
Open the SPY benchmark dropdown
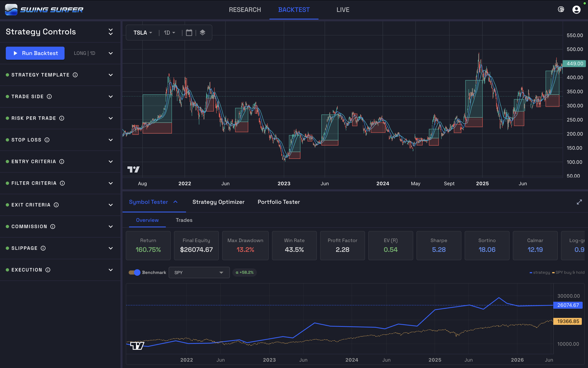(x=199, y=272)
